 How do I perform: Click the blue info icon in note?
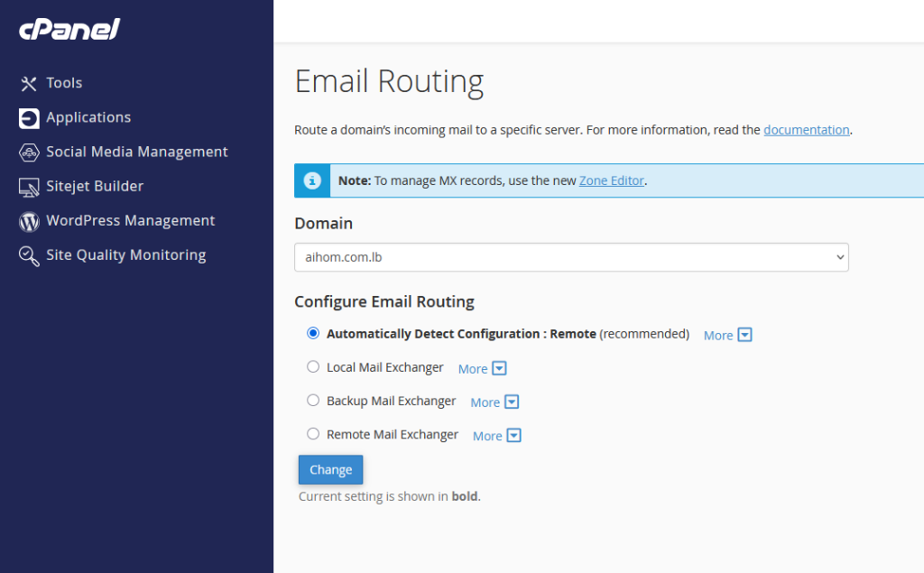point(312,180)
